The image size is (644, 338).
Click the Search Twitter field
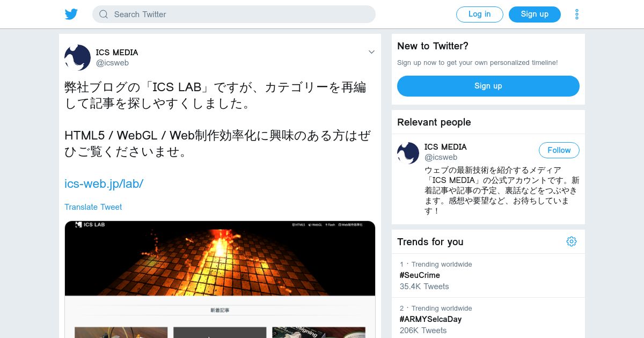(x=234, y=14)
